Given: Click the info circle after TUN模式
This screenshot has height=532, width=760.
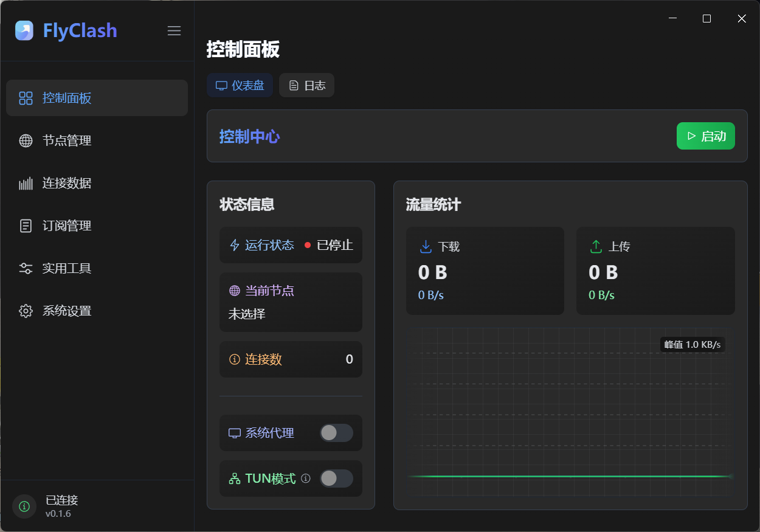Looking at the screenshot, I should click(306, 478).
